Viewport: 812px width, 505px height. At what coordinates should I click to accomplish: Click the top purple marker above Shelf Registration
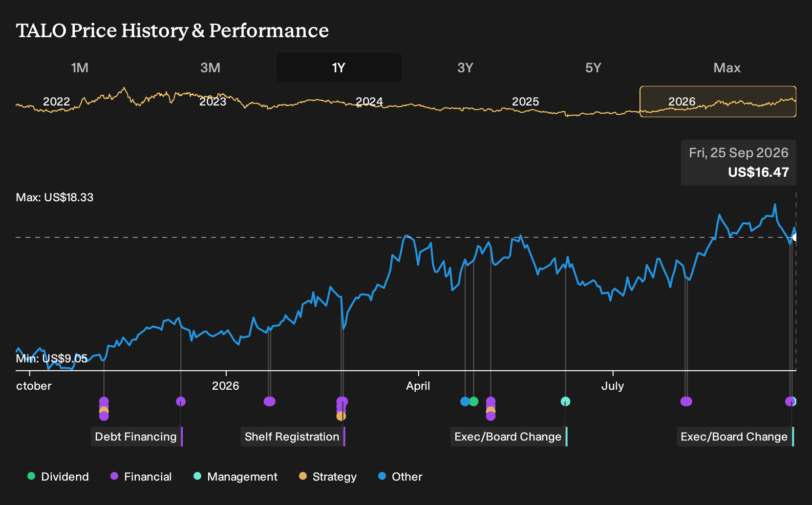[342, 401]
